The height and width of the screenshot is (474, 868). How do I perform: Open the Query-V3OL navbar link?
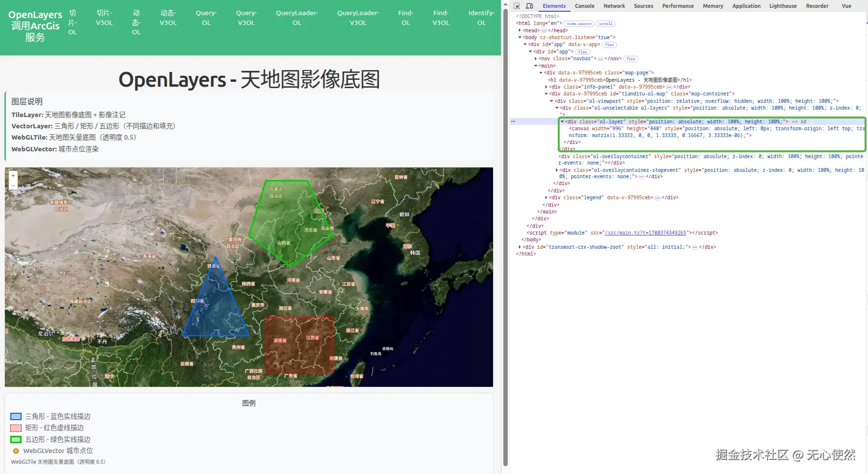click(x=246, y=18)
